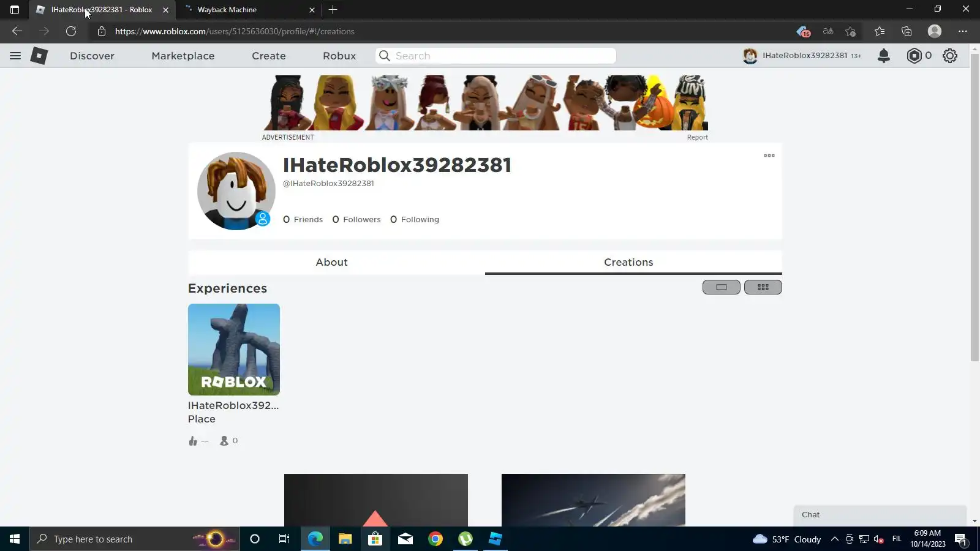This screenshot has height=551, width=980.
Task: Open Microsoft Store from the taskbar
Action: 375,539
